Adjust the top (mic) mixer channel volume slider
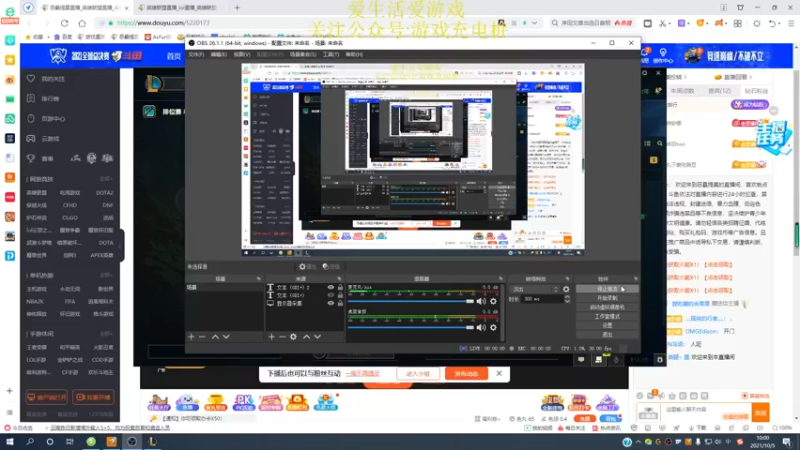 point(411,301)
